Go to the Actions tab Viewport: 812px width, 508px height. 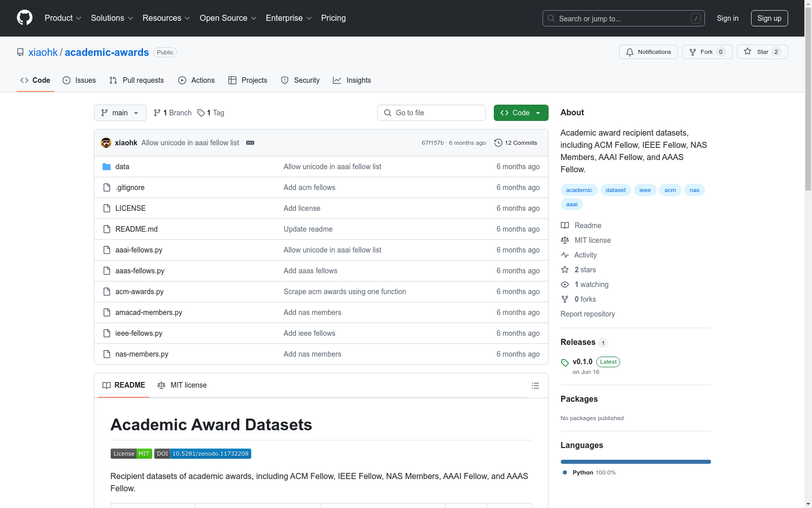pyautogui.click(x=196, y=80)
